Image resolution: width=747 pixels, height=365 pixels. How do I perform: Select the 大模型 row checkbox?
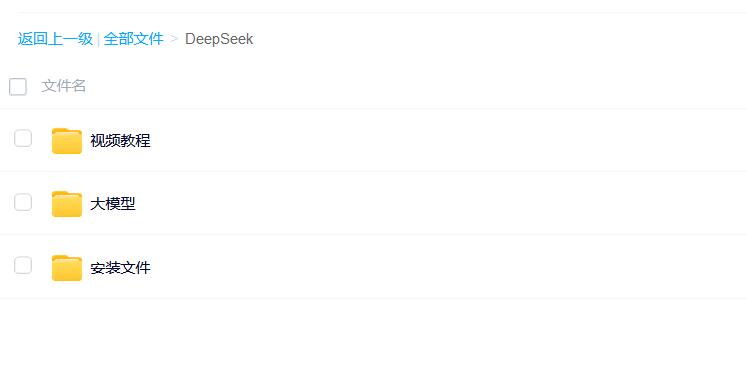tap(23, 202)
